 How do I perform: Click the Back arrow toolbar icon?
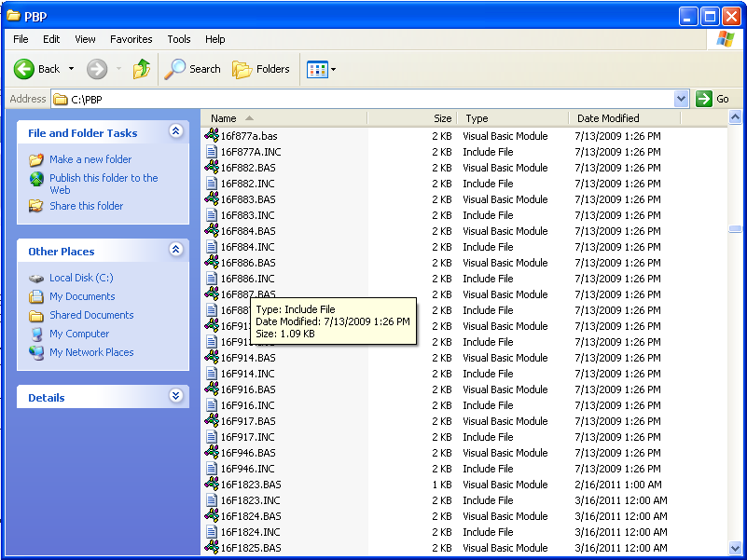[x=24, y=69]
